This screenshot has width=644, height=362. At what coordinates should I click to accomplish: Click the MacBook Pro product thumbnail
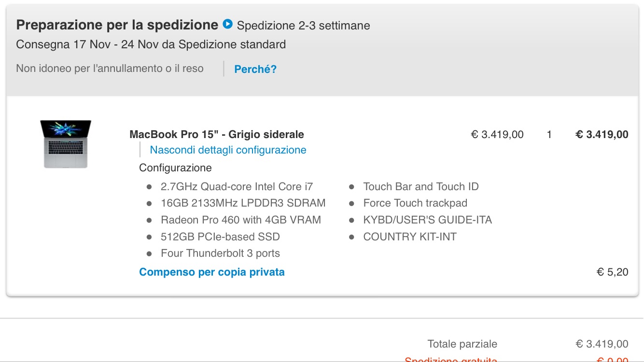[x=66, y=144]
